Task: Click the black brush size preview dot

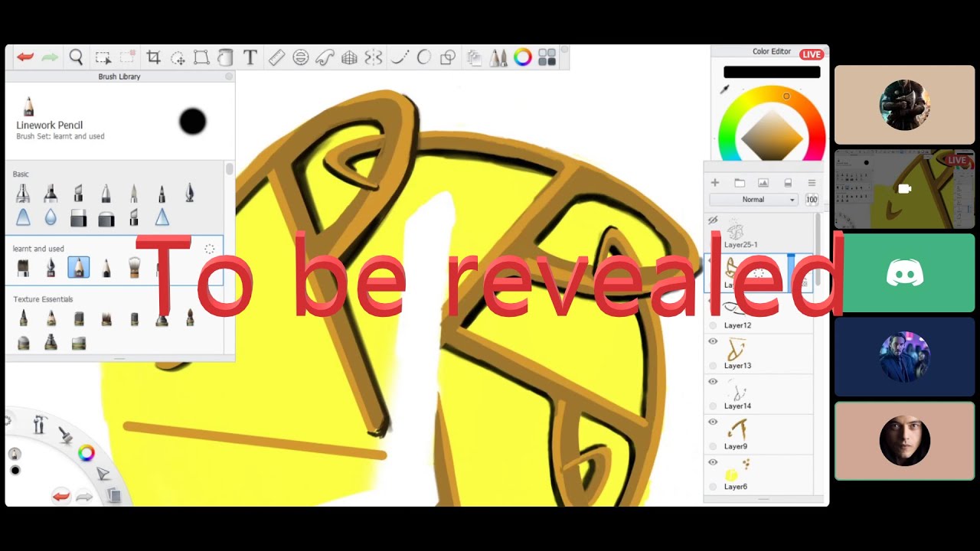Action: 193,122
